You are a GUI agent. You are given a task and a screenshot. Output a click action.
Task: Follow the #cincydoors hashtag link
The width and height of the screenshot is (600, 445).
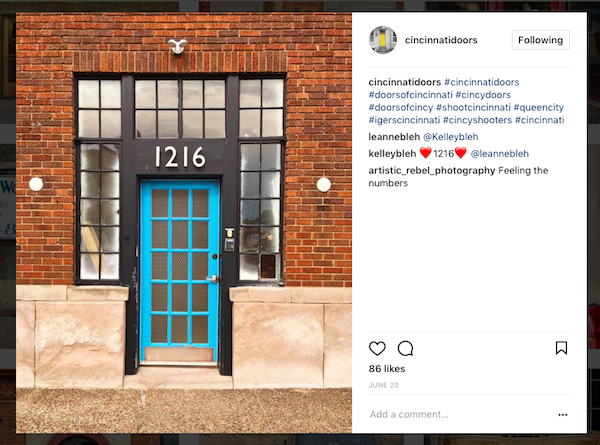pos(483,95)
